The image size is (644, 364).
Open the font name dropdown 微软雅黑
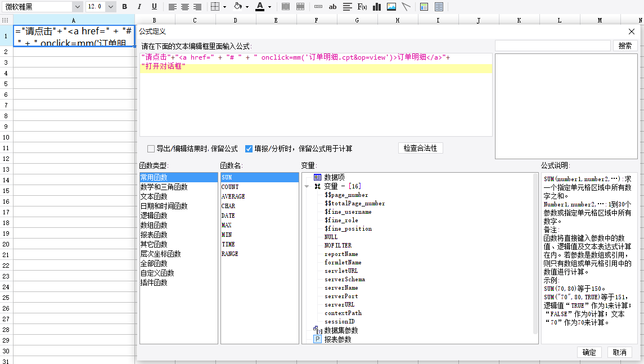pos(78,7)
